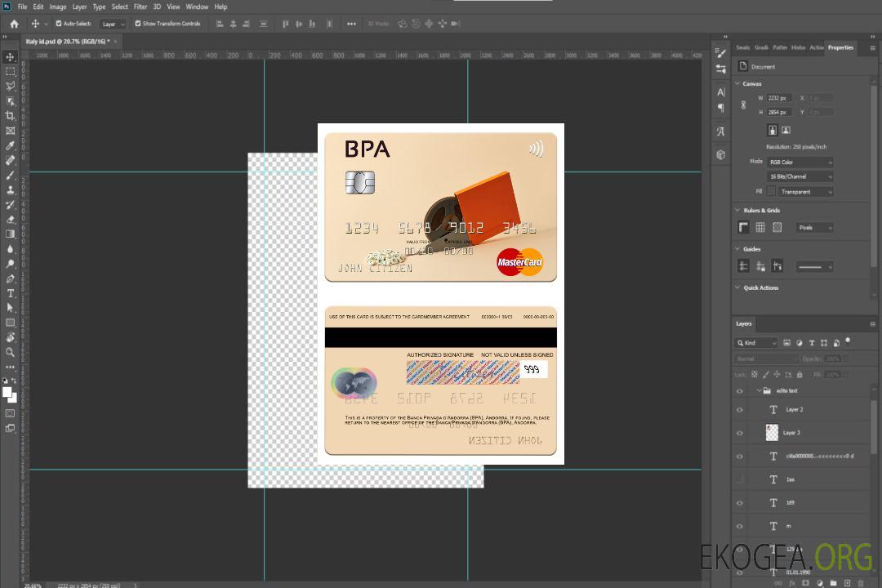Click the canvas height input field
The image size is (882, 588).
(779, 113)
